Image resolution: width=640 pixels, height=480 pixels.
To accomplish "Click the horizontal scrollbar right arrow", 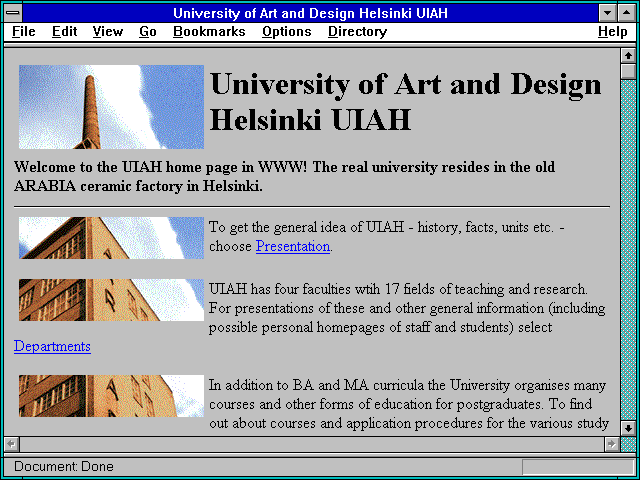I will coord(611,444).
